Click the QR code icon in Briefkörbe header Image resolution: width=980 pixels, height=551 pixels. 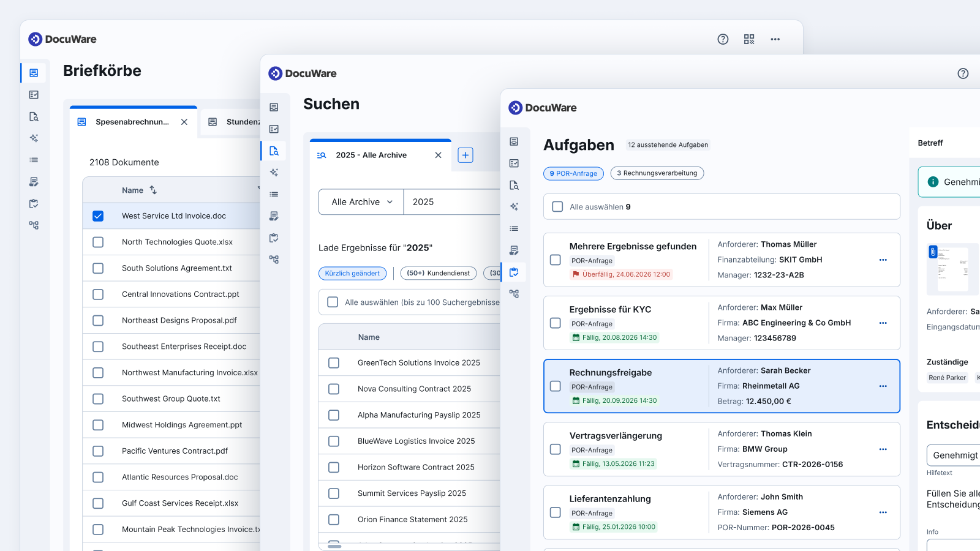pyautogui.click(x=749, y=39)
